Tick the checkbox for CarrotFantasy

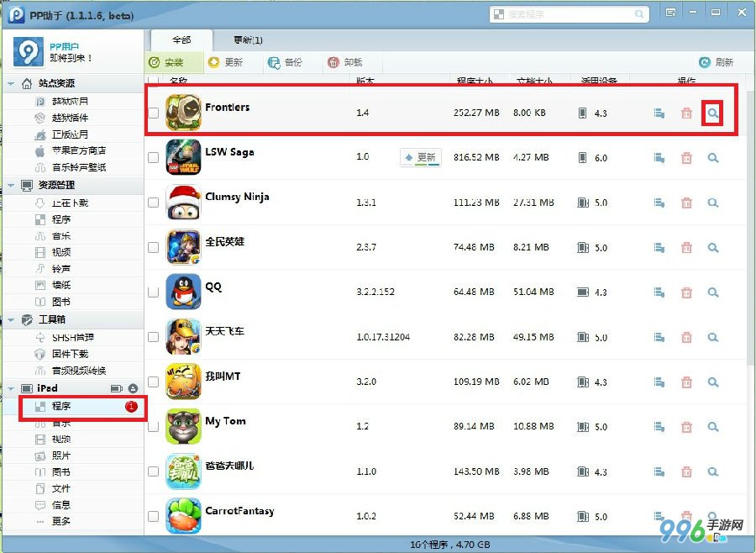154,516
